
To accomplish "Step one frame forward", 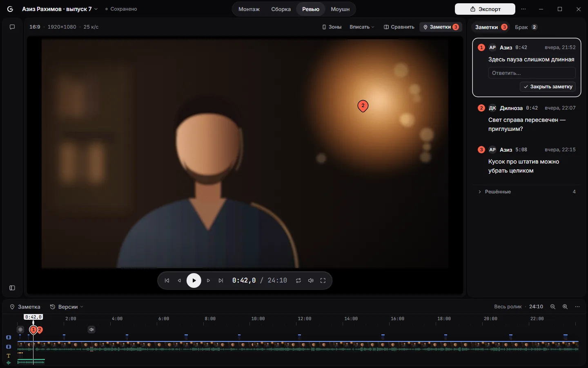I will pyautogui.click(x=208, y=280).
